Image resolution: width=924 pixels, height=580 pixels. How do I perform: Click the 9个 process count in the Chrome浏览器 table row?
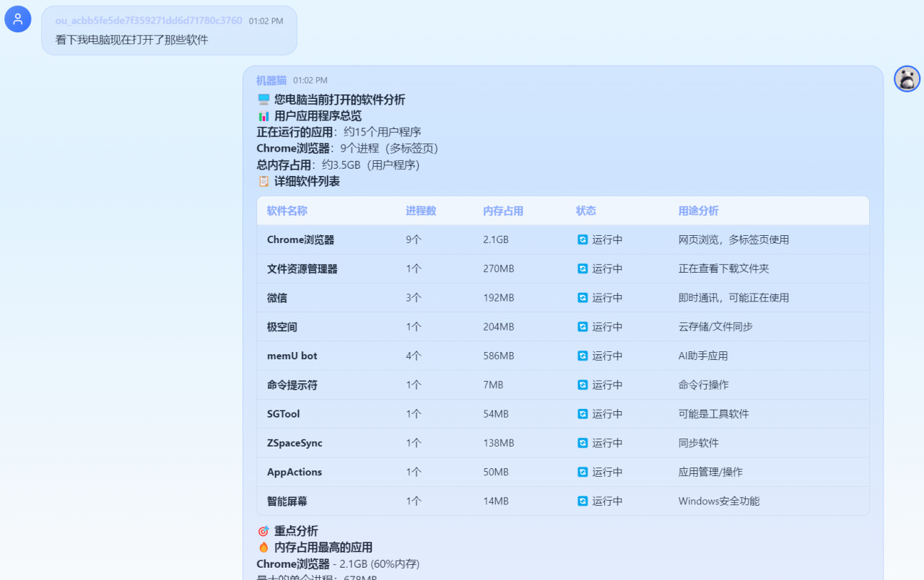[414, 240]
